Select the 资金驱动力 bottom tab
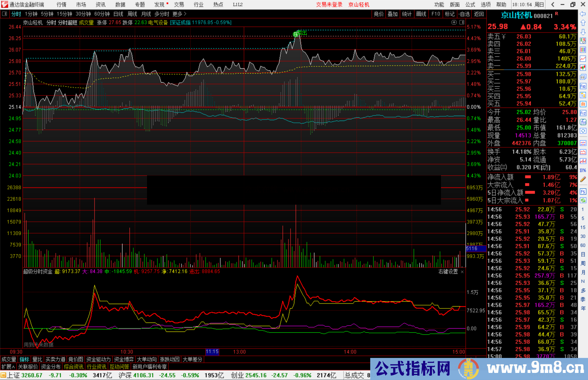Image resolution: width=588 pixels, height=380 pixels. point(98,360)
